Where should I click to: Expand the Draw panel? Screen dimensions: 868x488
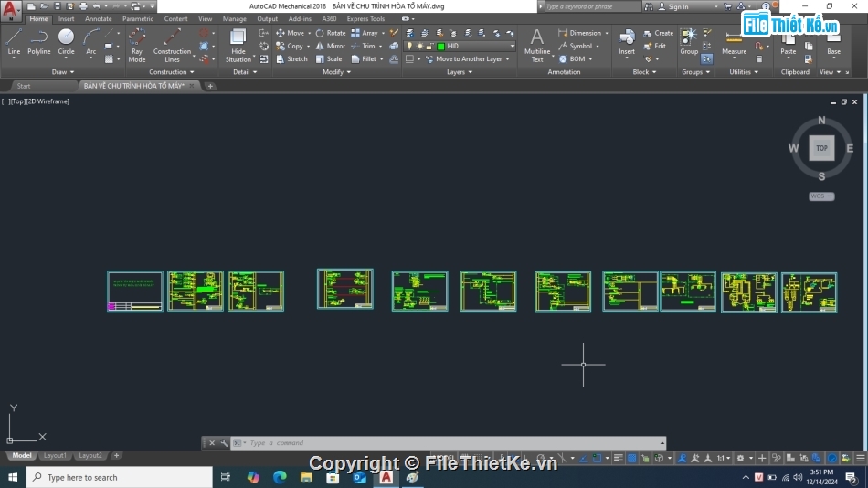tap(62, 72)
